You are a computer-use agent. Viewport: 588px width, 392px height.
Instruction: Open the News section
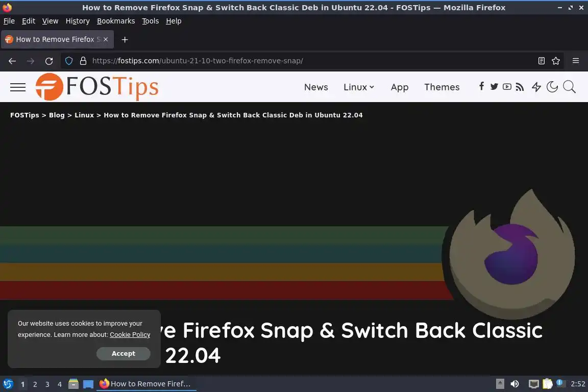(x=316, y=87)
